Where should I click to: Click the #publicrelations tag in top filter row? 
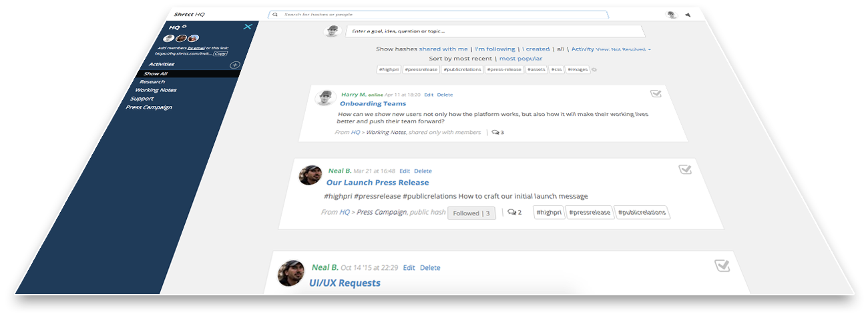[462, 69]
